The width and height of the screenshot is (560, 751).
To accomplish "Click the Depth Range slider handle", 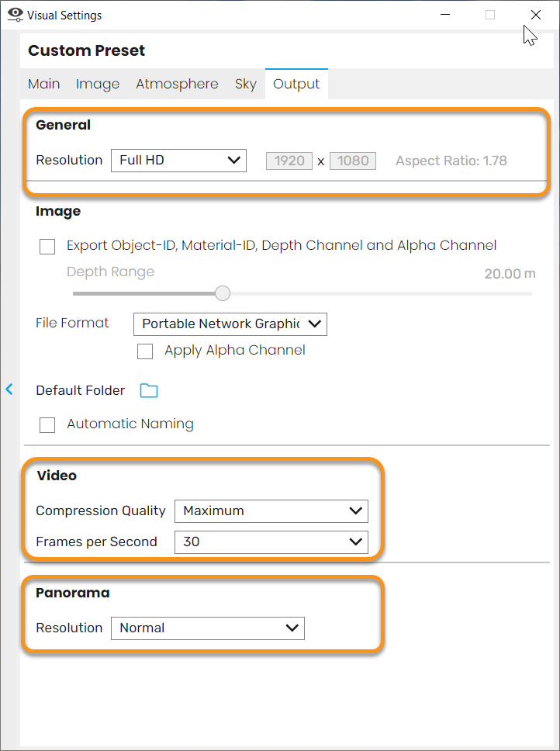I will point(223,293).
